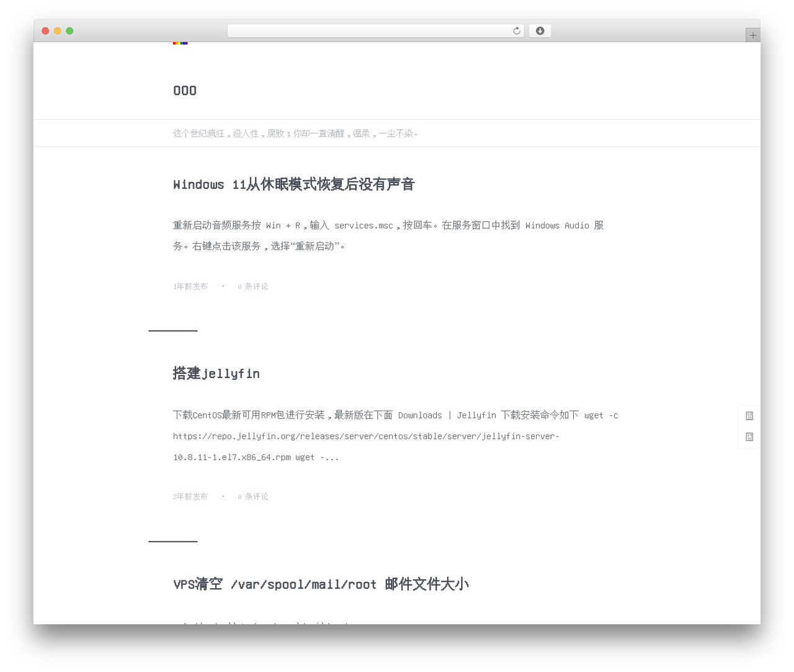Open the site title 000 link
Viewport: 794px width, 672px height.
point(185,91)
